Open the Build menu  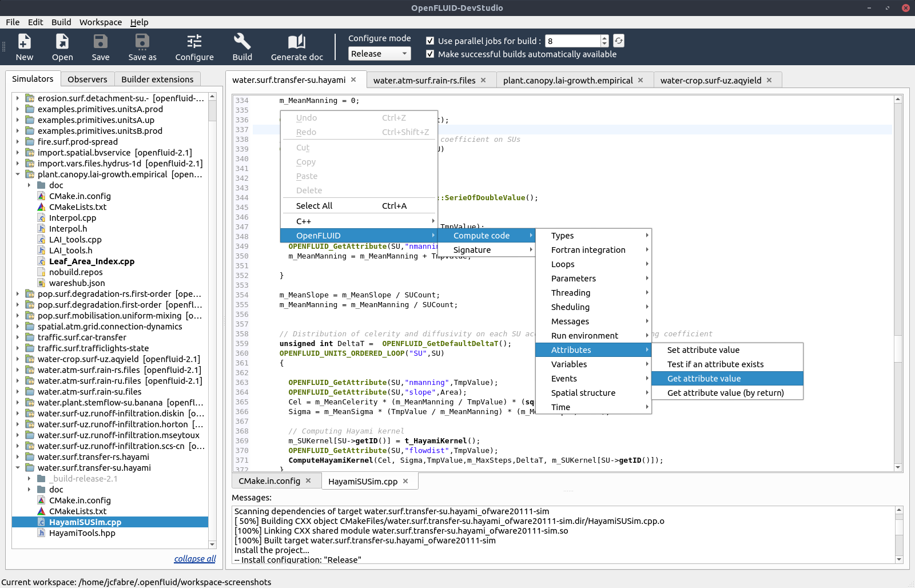(x=61, y=22)
